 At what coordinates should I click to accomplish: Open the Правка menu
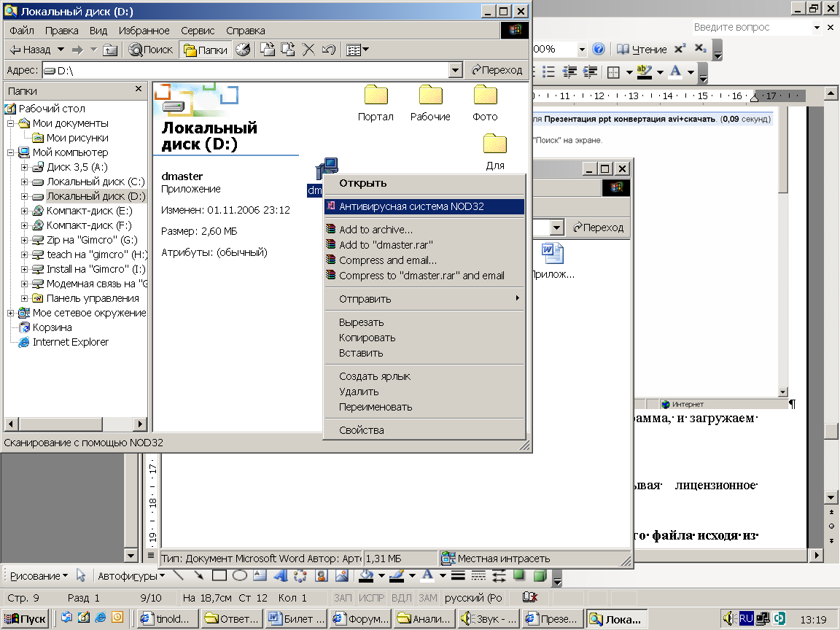(61, 31)
